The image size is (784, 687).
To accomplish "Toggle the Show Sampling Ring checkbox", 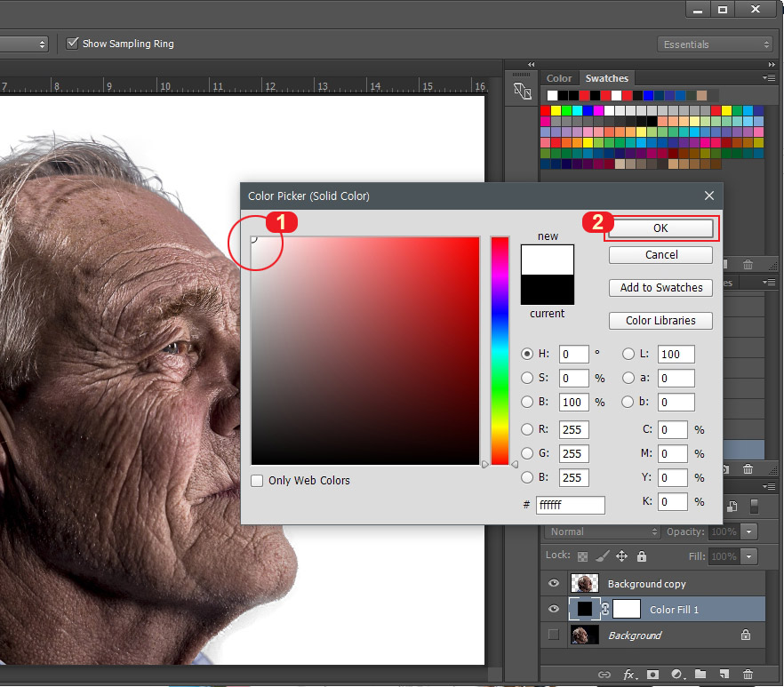I will click(x=73, y=44).
